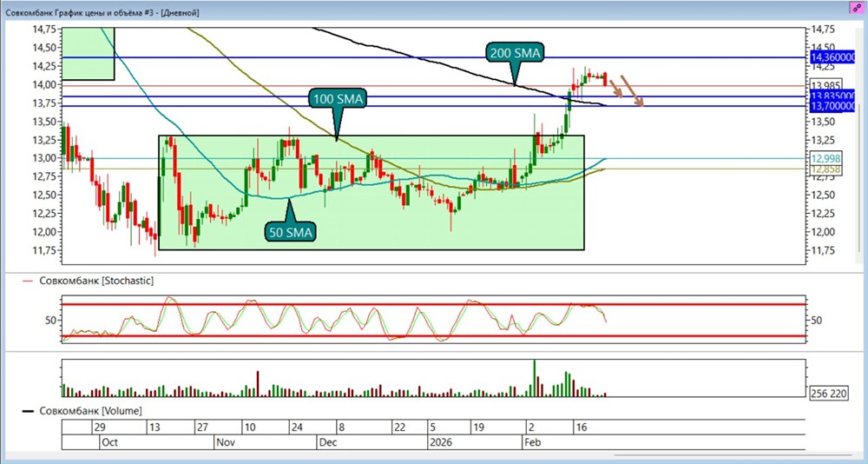868x464 pixels.
Task: Click the 12,998 moving average value tag
Action: (826, 158)
